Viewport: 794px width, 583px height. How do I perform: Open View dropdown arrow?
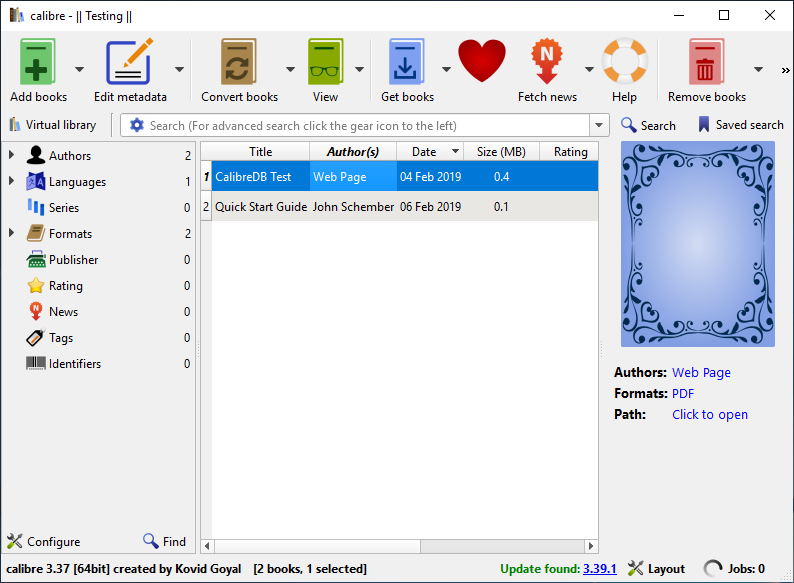359,69
